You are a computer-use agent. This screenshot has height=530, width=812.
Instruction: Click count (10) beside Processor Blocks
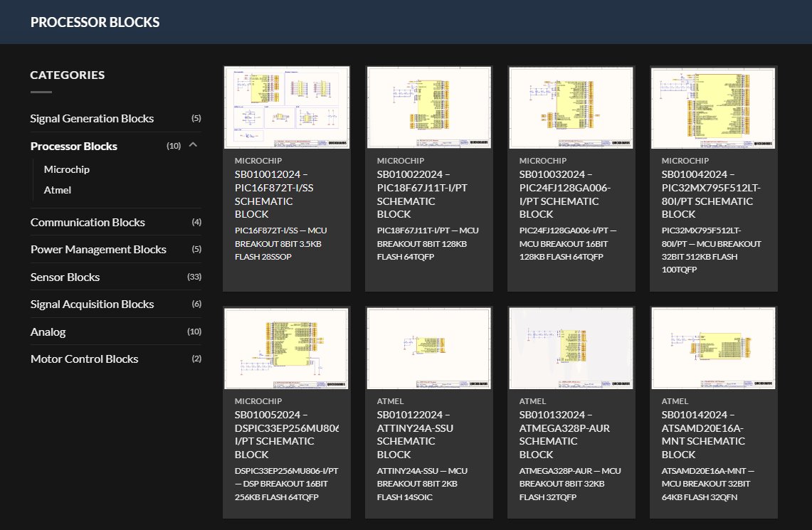174,146
